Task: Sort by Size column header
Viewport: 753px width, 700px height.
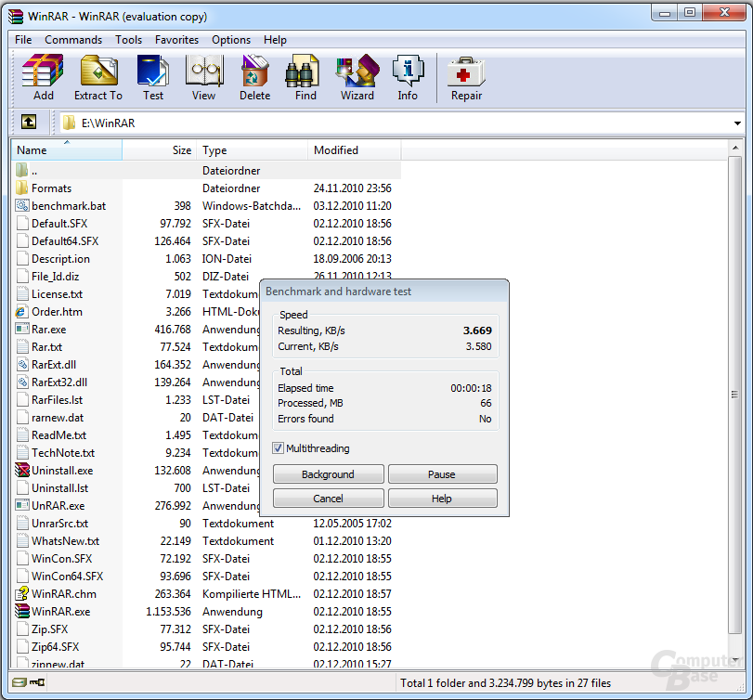Action: coord(159,149)
